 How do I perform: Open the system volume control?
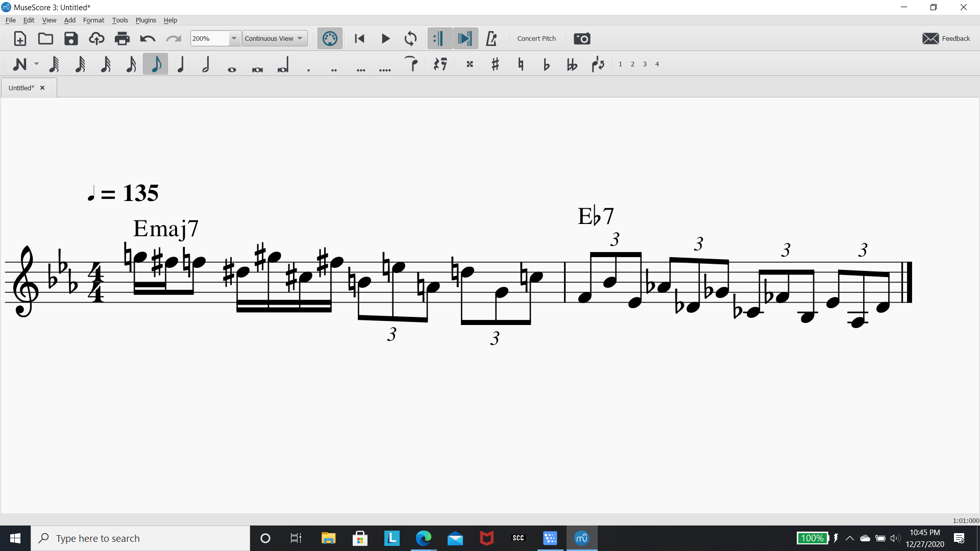click(896, 538)
